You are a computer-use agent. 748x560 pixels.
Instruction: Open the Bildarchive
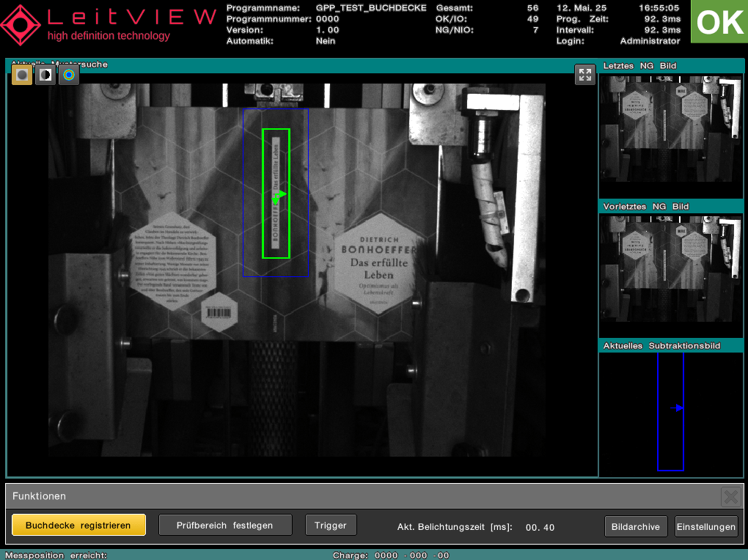click(635, 526)
